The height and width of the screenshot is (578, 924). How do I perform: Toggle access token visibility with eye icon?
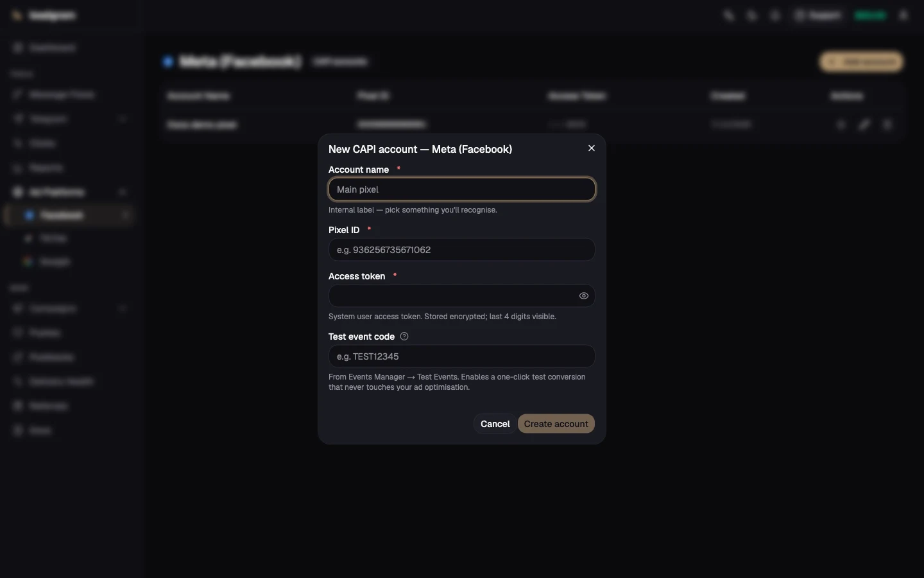[x=584, y=296]
